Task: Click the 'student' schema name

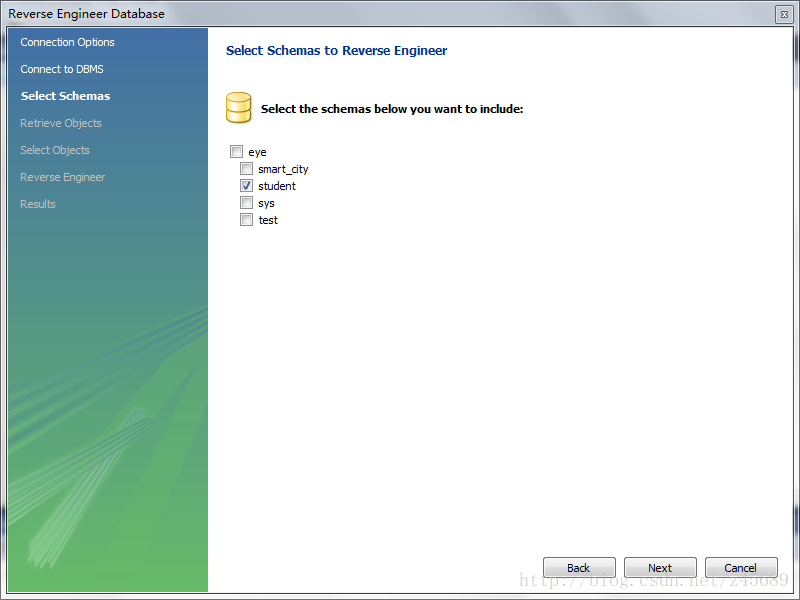Action: click(x=277, y=186)
